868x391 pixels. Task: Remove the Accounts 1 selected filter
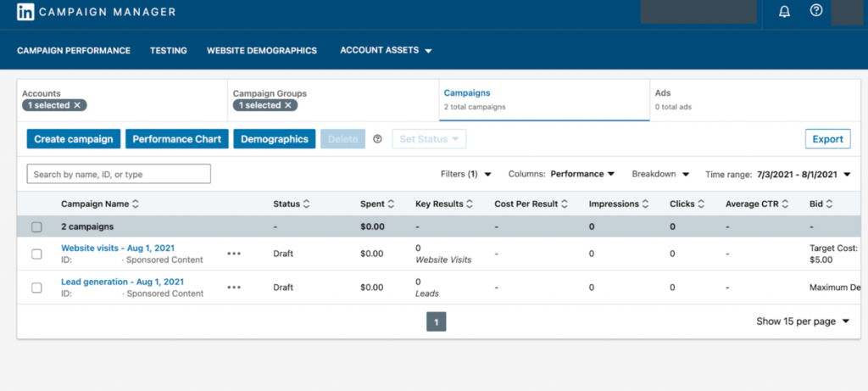tap(77, 105)
